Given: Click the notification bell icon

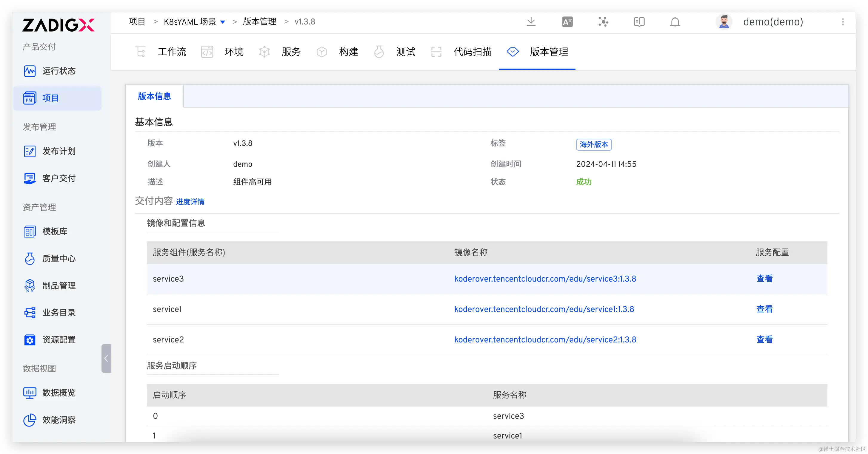Looking at the screenshot, I should coord(675,22).
